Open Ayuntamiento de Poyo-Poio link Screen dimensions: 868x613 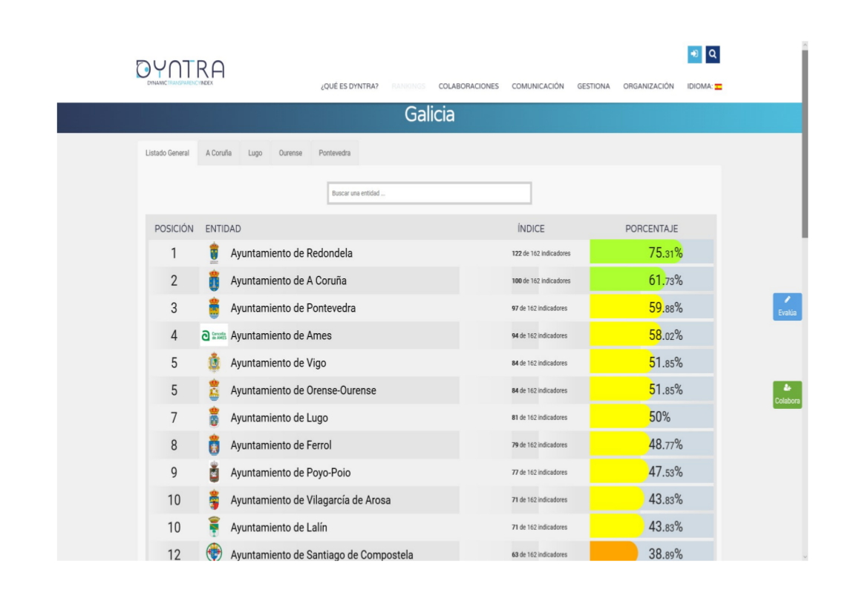pyautogui.click(x=290, y=473)
